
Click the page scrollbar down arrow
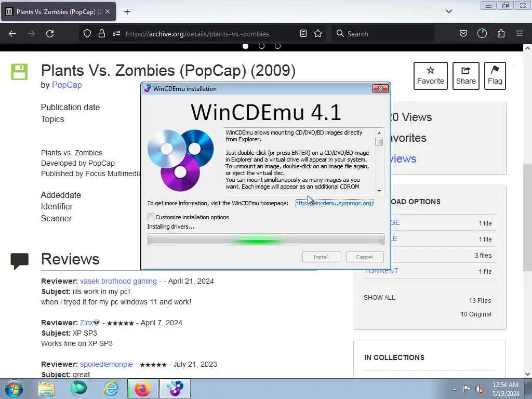pos(527,374)
